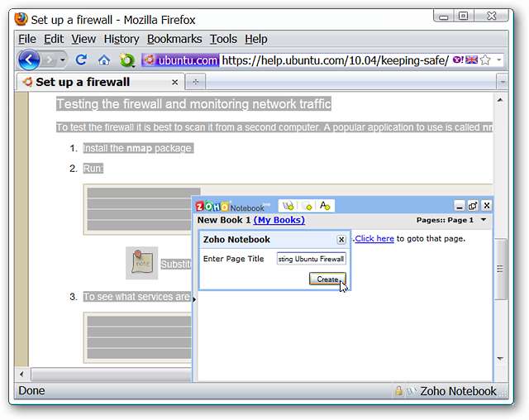
Task: Open the address bar history dropdown arrow
Action: (x=498, y=60)
